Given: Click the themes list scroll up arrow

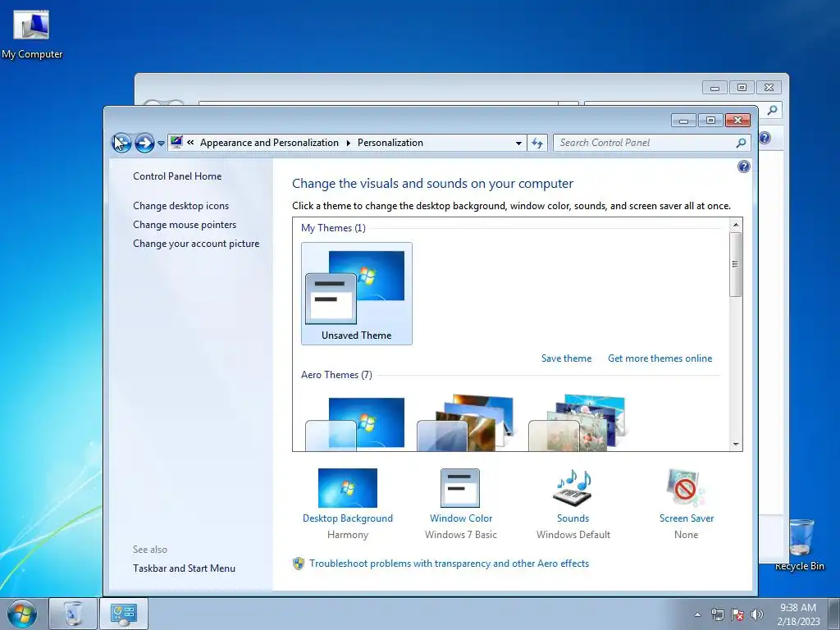Looking at the screenshot, I should coord(736,225).
